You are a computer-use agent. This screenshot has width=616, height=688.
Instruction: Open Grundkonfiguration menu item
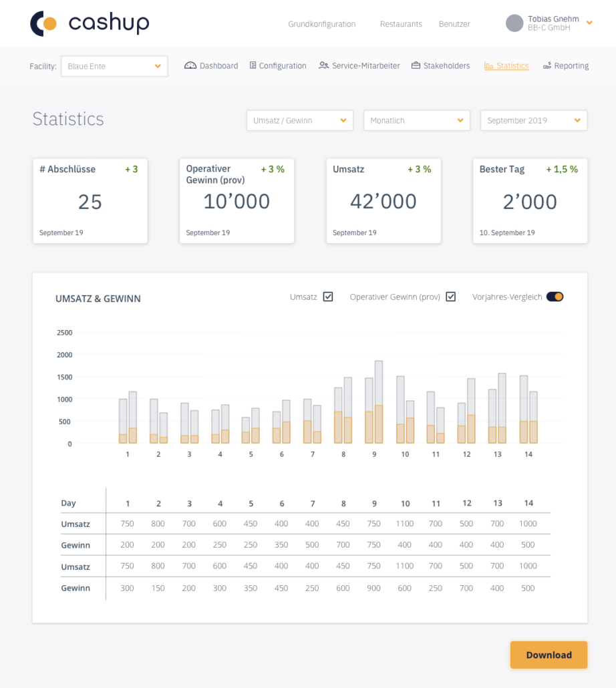point(321,24)
